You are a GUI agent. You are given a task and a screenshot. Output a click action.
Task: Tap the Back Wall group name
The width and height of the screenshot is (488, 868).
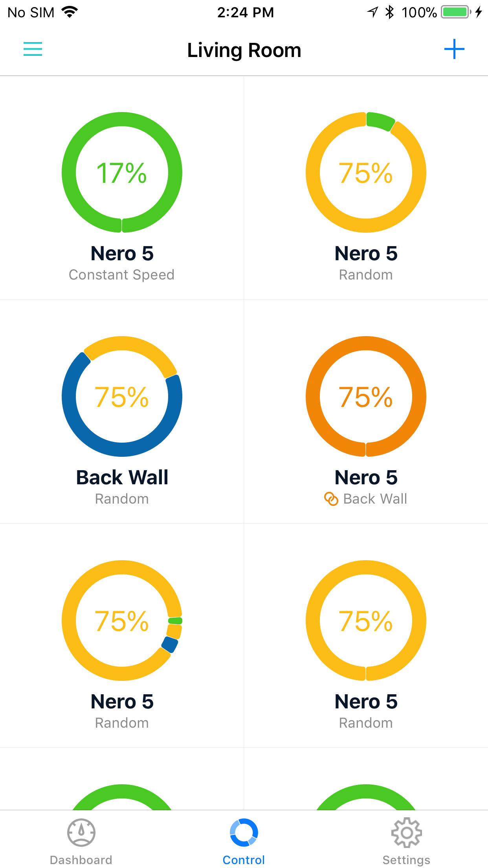tap(122, 478)
